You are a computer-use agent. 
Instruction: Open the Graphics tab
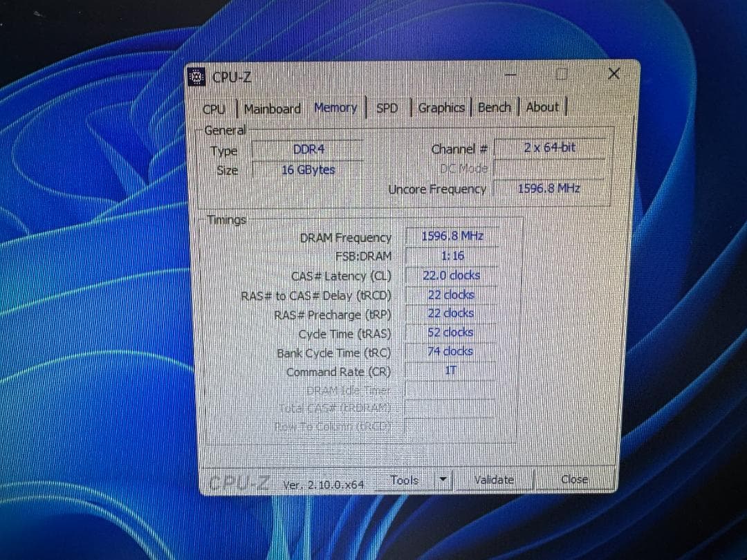441,107
